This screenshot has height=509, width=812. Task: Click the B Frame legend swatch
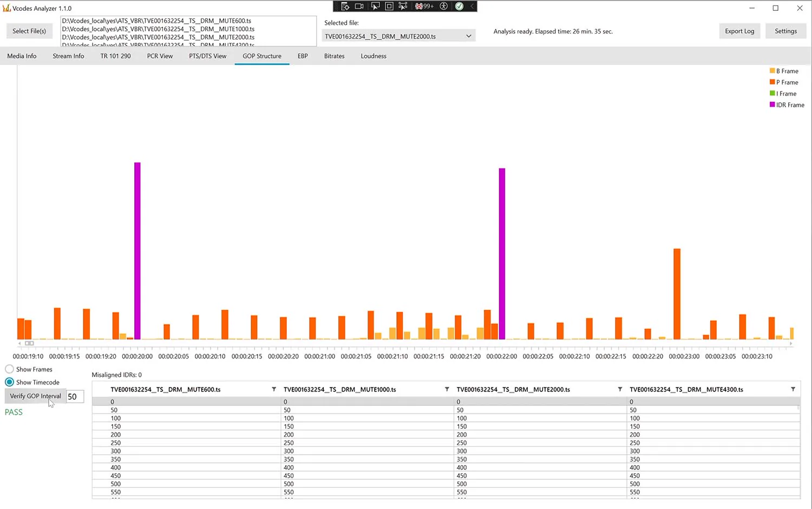[772, 70]
